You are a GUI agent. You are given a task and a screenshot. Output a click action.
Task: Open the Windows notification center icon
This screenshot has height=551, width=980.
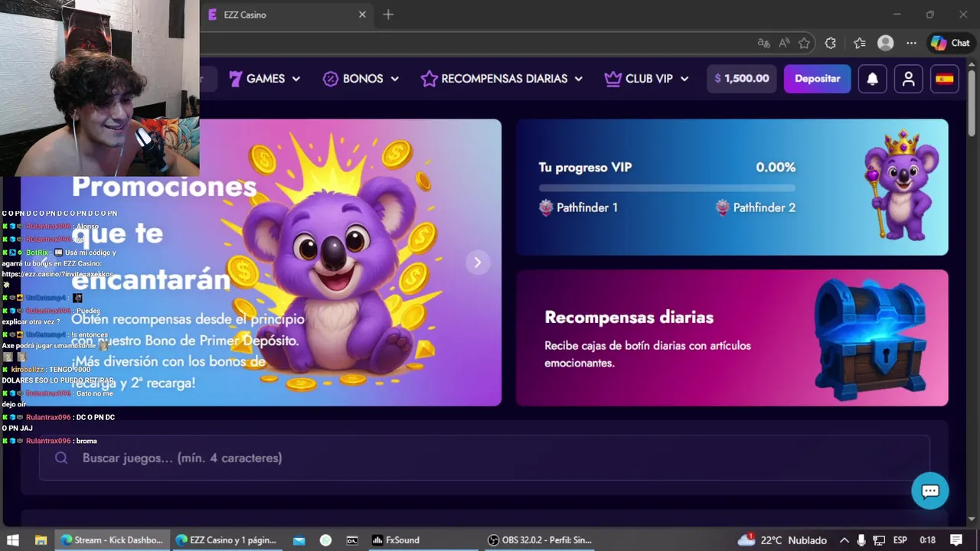(x=956, y=540)
